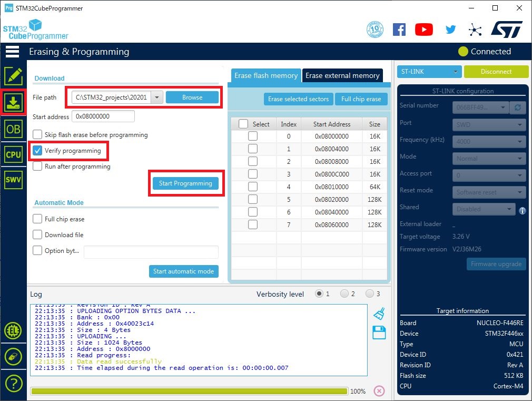Open the SWV serial wire viewer
The width and height of the screenshot is (532, 401).
pos(13,180)
